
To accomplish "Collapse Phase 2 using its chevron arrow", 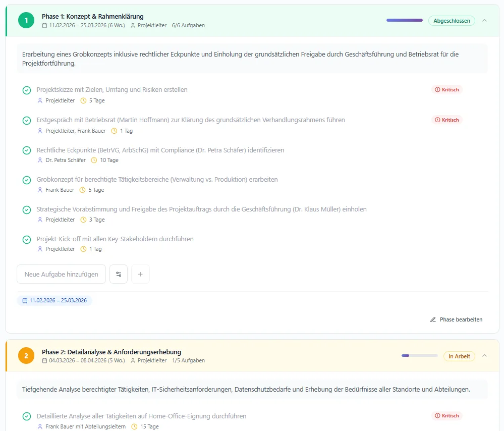I will tap(484, 356).
